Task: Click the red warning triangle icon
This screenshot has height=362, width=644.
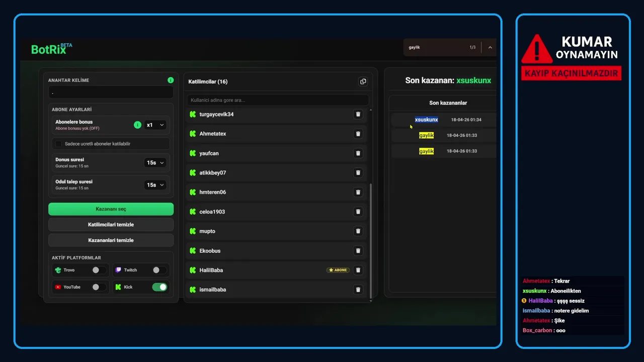Action: pyautogui.click(x=537, y=49)
